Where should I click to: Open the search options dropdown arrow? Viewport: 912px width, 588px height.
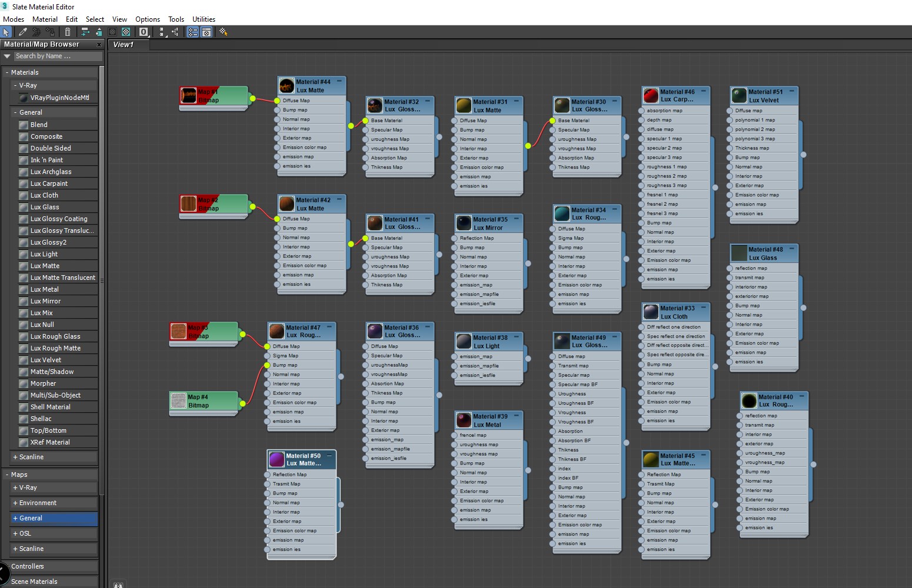(8, 56)
